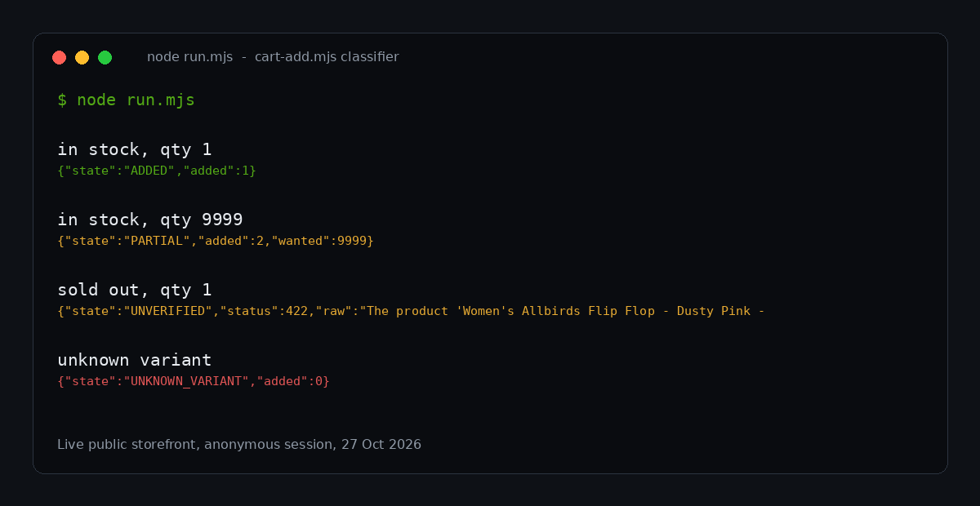Click the 'Live public storefront, anonymous session' footer note

(239, 445)
